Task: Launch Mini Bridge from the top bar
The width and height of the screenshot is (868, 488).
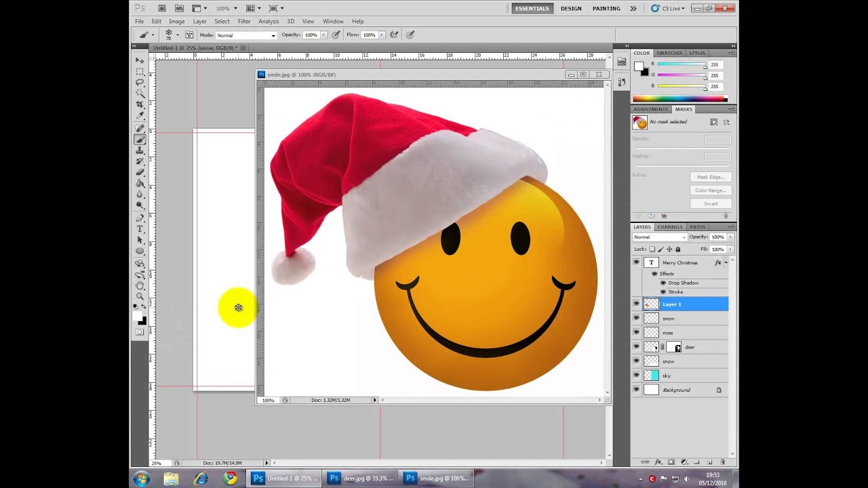Action: point(179,8)
